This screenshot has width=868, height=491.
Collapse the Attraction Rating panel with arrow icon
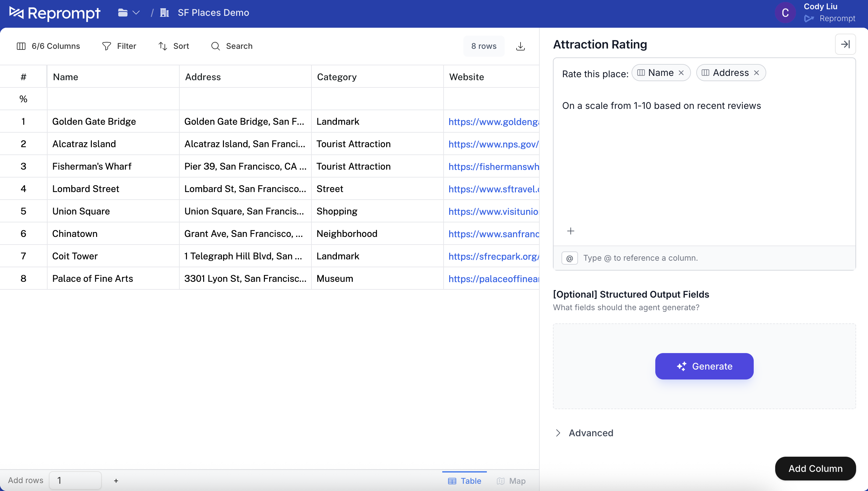tap(846, 44)
